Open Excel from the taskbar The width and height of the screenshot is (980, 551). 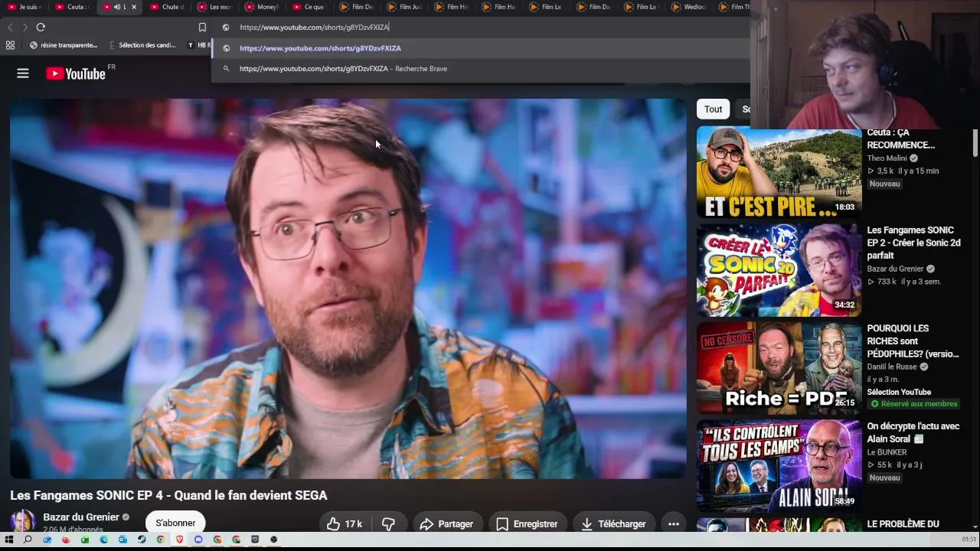pyautogui.click(x=85, y=540)
